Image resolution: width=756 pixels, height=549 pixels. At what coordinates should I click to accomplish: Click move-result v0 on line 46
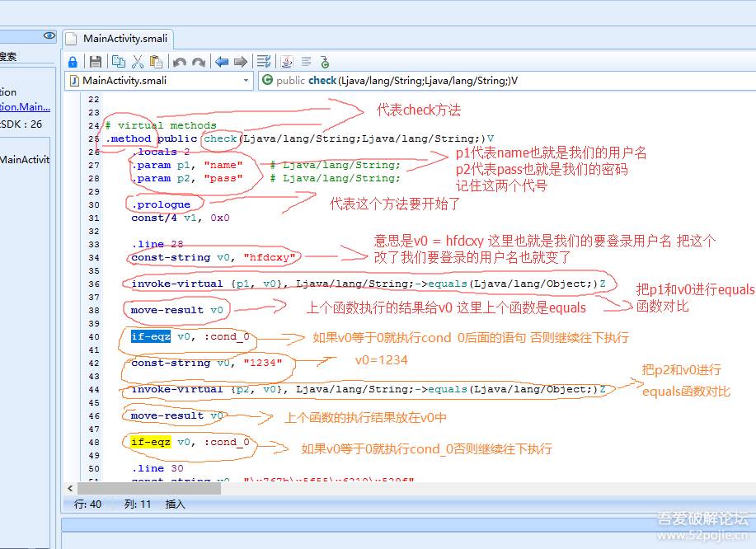(177, 415)
